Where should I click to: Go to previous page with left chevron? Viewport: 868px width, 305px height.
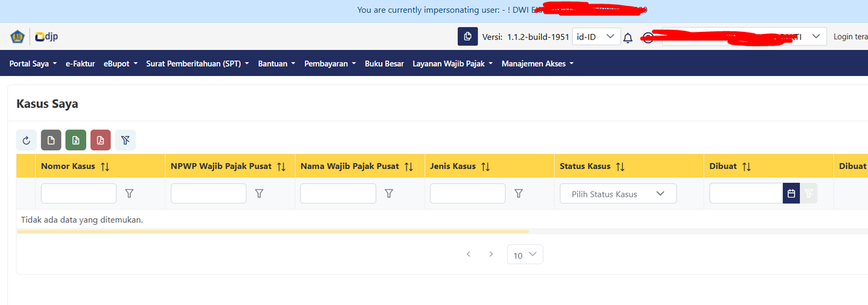469,254
